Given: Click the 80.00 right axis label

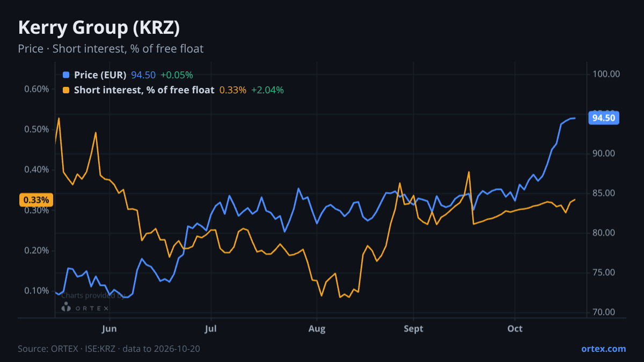Looking at the screenshot, I should [x=604, y=233].
